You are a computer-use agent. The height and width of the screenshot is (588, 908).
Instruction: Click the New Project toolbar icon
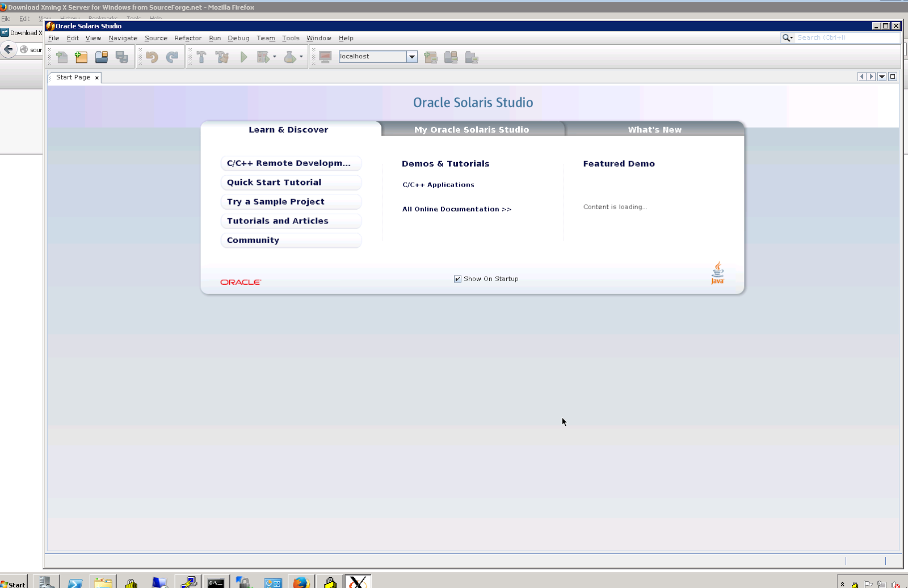pyautogui.click(x=81, y=57)
